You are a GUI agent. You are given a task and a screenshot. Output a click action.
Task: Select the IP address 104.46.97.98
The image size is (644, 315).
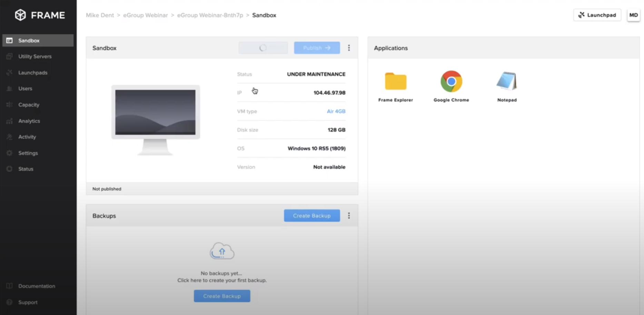[329, 92]
